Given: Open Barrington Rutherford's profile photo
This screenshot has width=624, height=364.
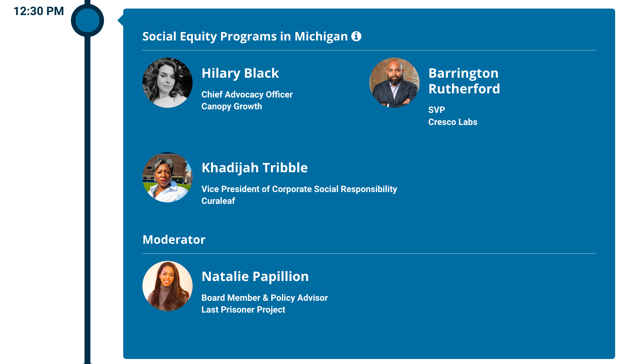Looking at the screenshot, I should tap(394, 83).
